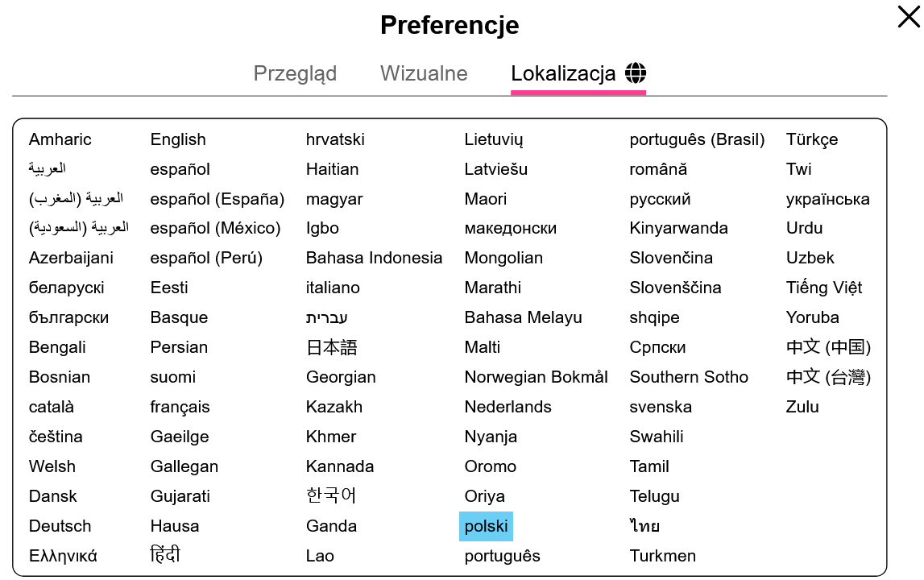This screenshot has height=580, width=924.
Task: Choose Ελληνικά language entry
Action: point(63,556)
